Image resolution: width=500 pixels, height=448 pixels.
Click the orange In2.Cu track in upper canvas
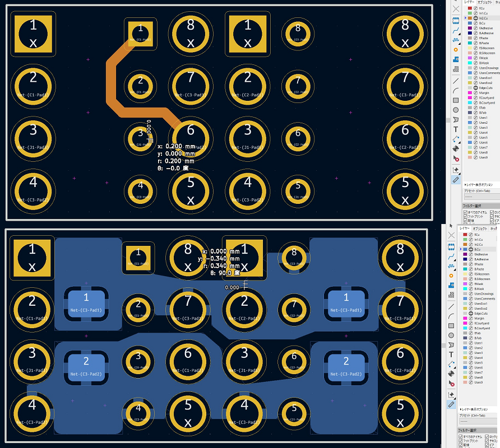111,83
